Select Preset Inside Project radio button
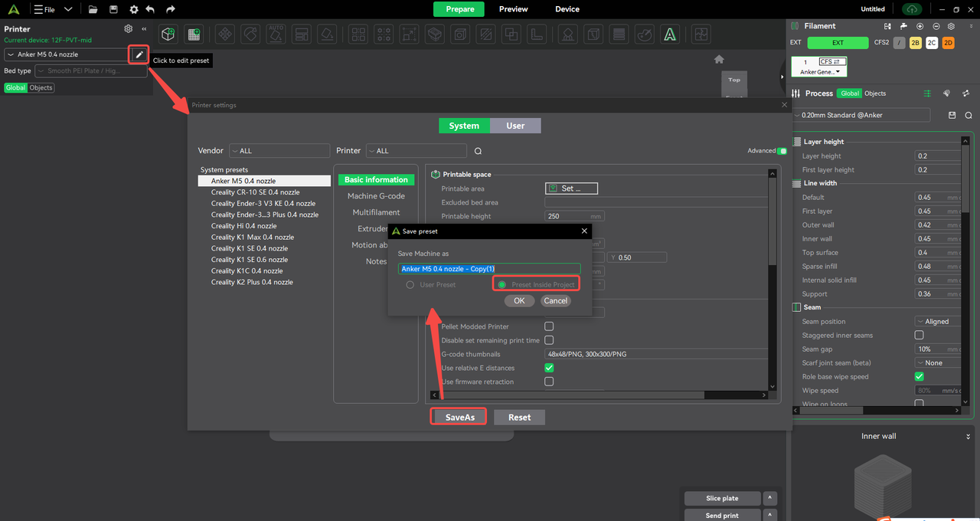Screen dimensions: 980x521 click(x=502, y=285)
